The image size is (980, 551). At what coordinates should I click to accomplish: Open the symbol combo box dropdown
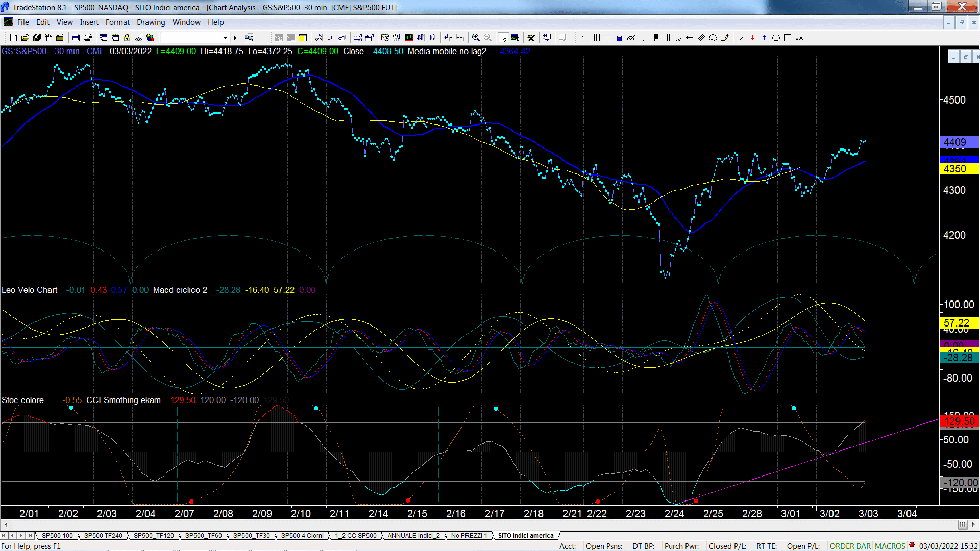225,38
